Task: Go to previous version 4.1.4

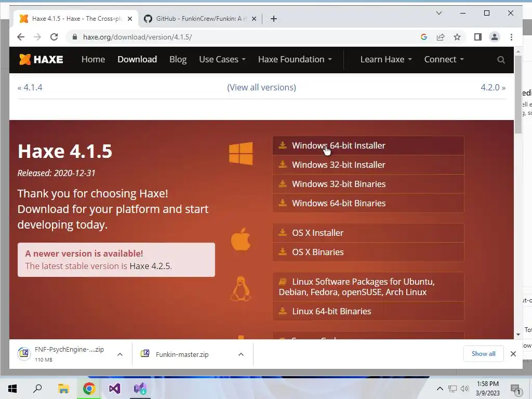Action: tap(30, 87)
